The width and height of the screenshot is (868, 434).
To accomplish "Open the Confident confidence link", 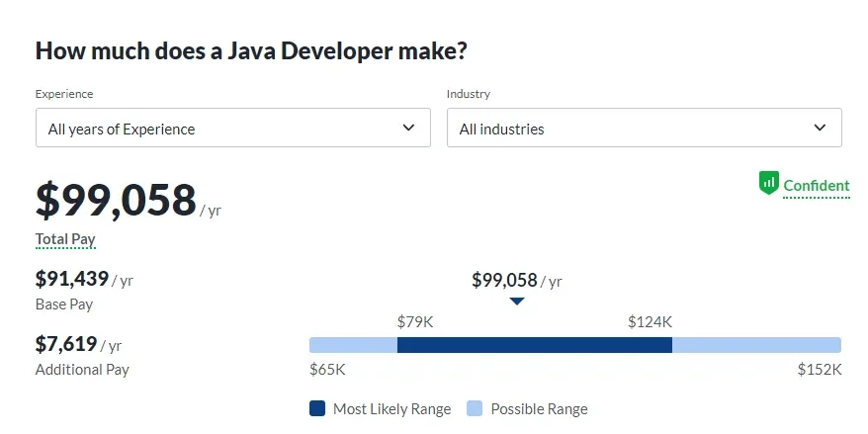I will [x=816, y=185].
